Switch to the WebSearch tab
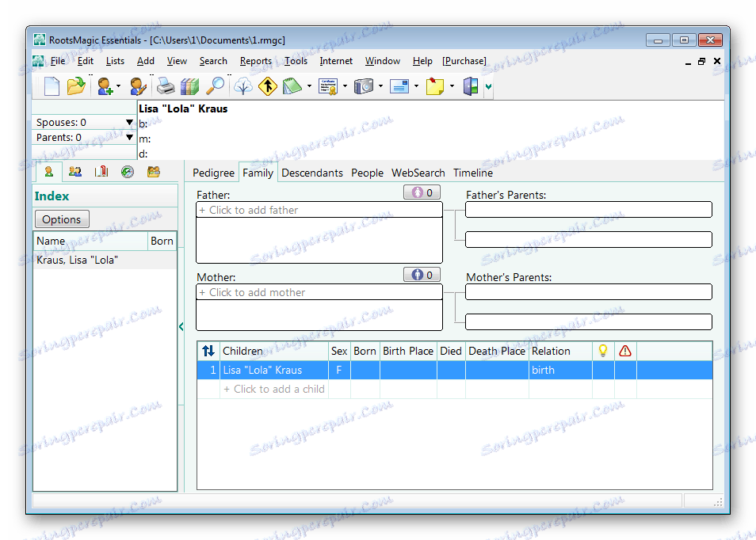The image size is (756, 540). pos(418,173)
